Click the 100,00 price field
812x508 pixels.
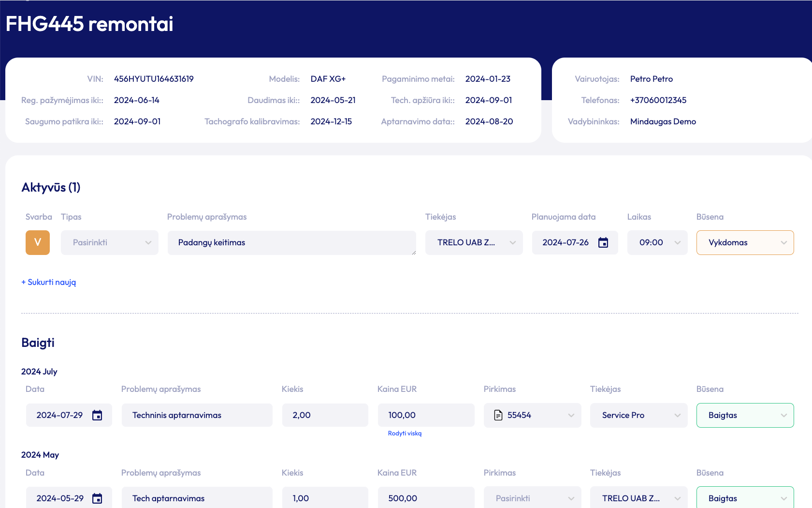426,415
